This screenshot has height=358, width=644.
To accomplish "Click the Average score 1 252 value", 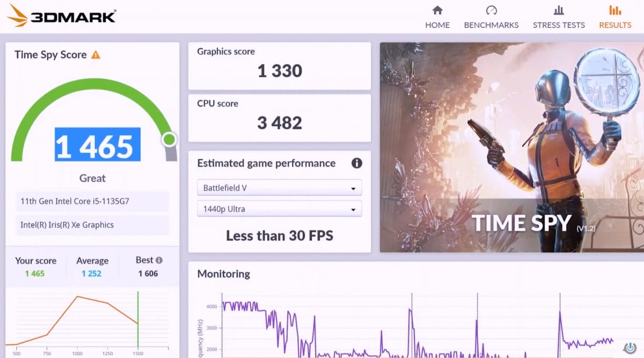I will (x=92, y=274).
